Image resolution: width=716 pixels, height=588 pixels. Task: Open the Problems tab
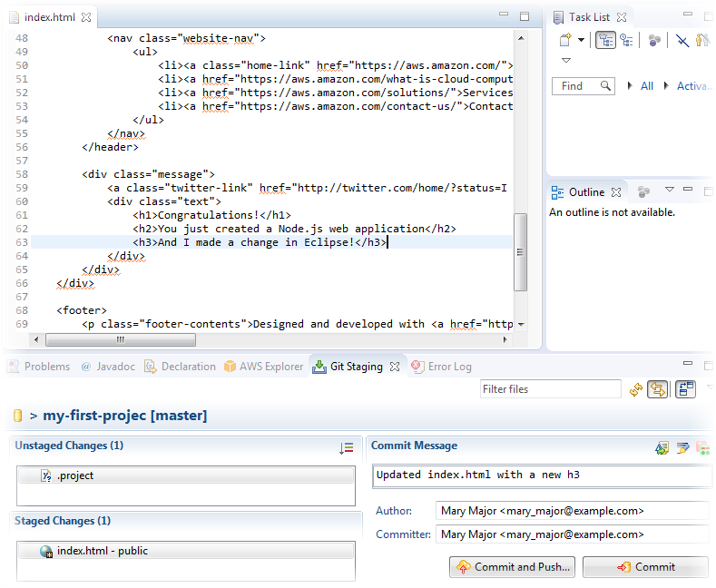(x=39, y=367)
